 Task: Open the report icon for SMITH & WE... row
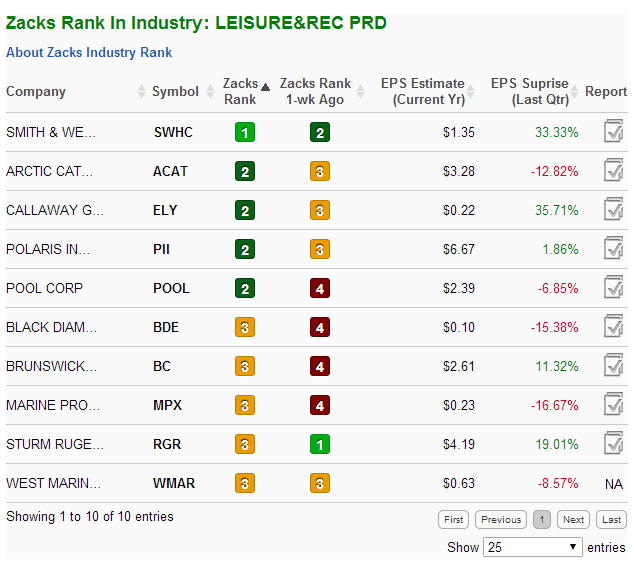(x=613, y=132)
